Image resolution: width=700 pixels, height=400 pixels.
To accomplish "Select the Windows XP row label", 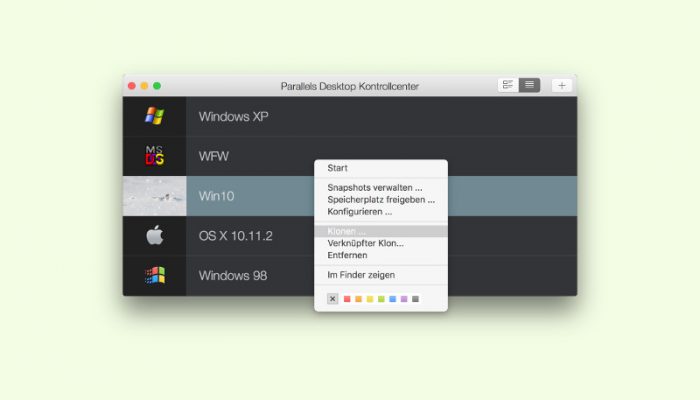I will (233, 117).
